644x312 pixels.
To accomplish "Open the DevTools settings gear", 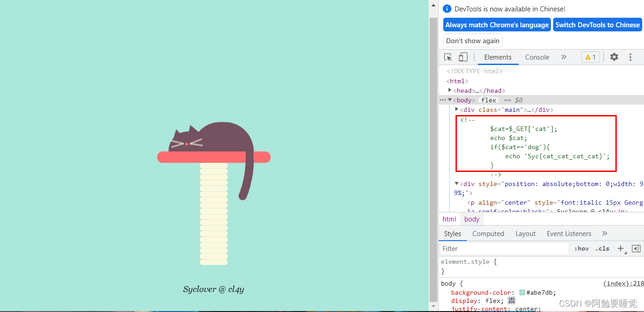I will point(614,57).
